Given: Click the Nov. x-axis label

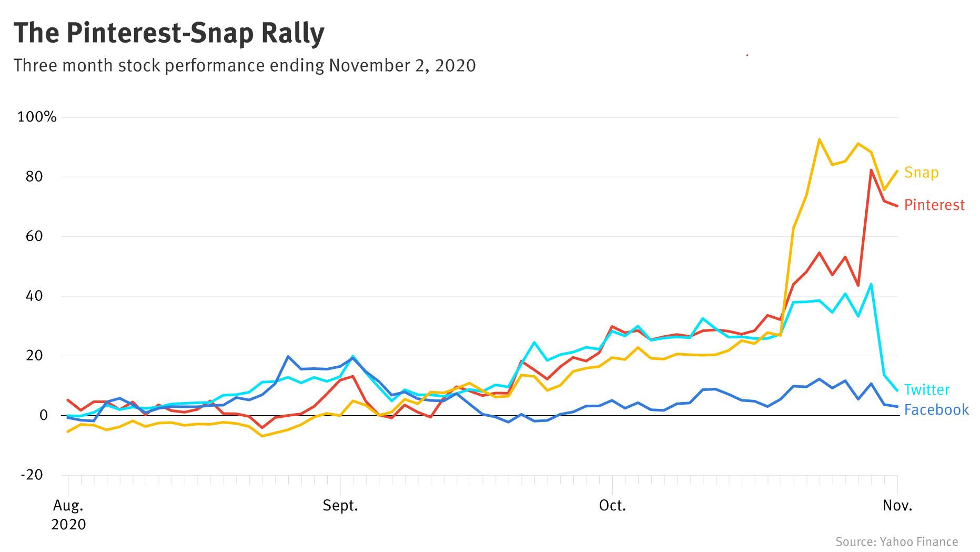Looking at the screenshot, I should 897,506.
